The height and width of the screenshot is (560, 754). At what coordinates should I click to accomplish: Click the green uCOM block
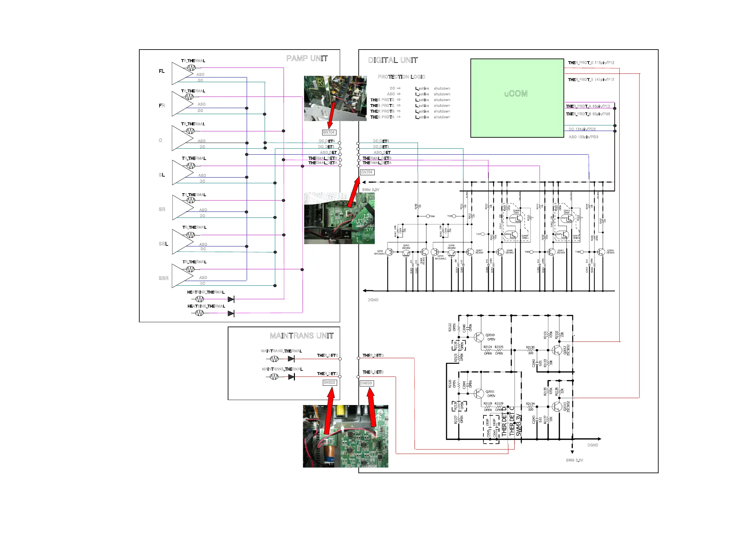tap(517, 98)
